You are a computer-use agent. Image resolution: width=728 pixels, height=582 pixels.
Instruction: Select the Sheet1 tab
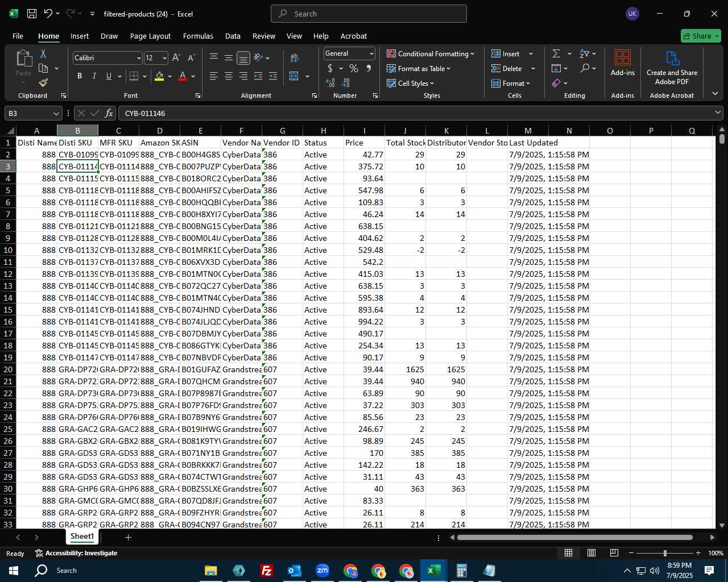click(x=82, y=537)
